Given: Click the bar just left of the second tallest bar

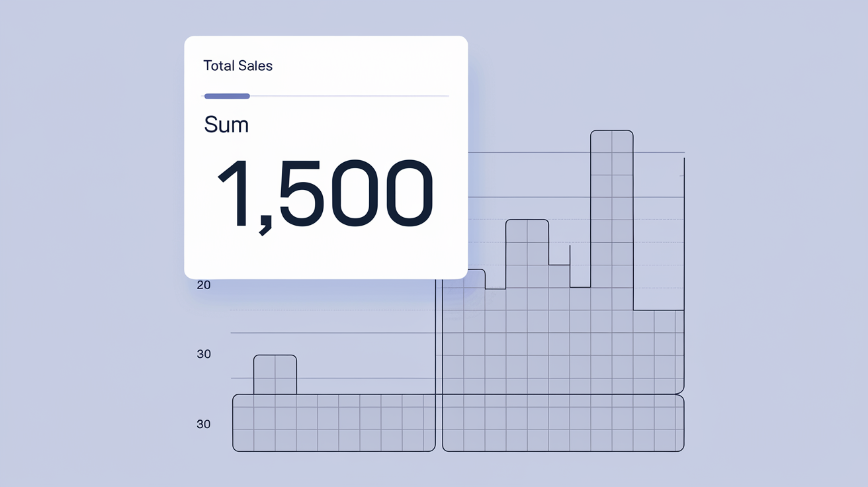Looking at the screenshot, I should point(496,337).
